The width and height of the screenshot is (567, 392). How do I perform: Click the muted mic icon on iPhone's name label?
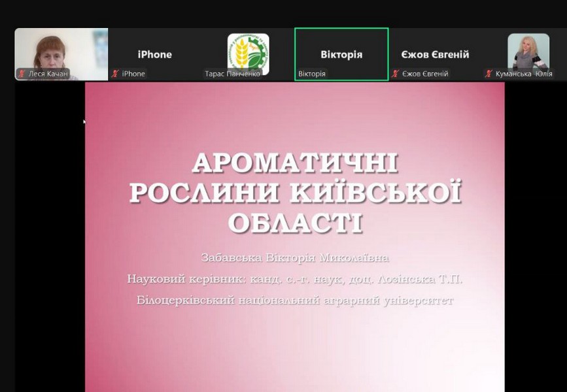115,74
